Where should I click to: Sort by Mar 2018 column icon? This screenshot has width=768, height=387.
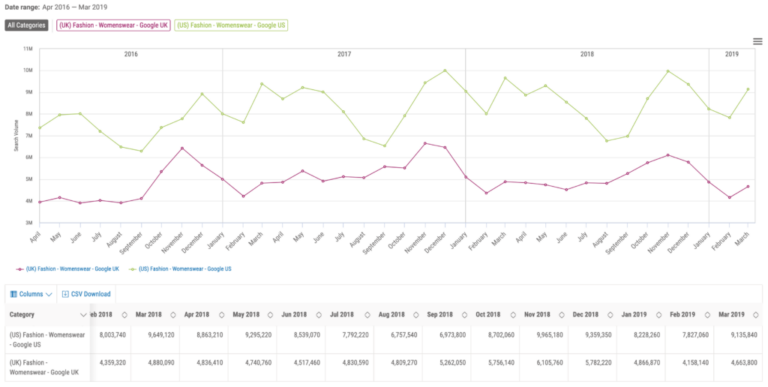click(173, 315)
